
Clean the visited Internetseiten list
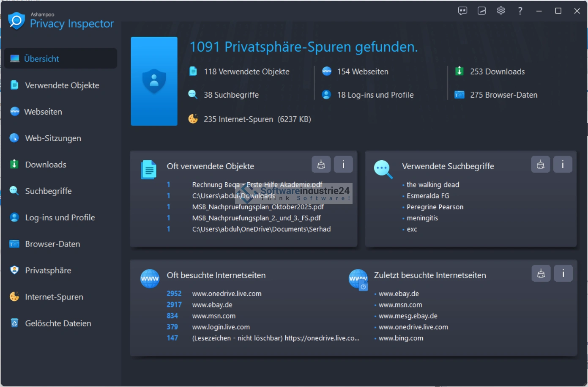tap(541, 274)
